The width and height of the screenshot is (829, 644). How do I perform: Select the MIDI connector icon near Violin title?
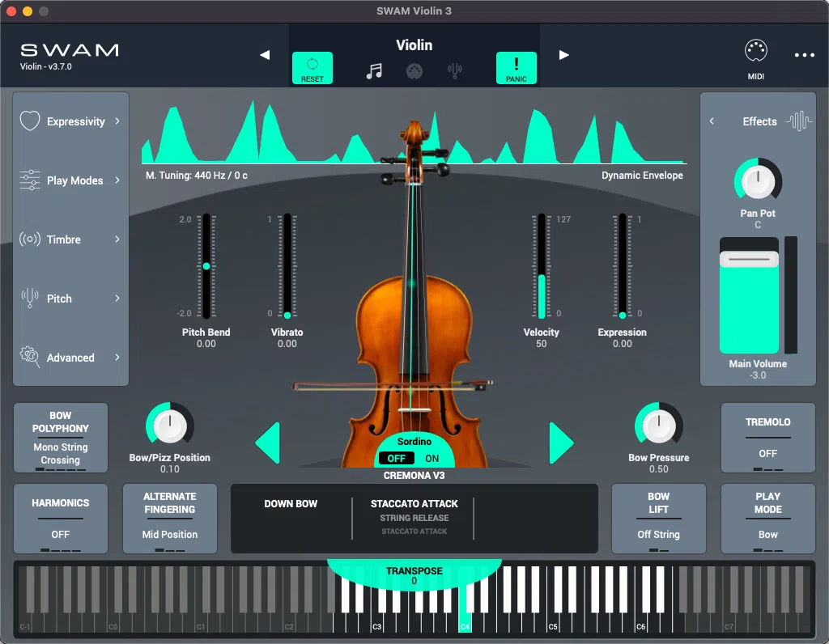pos(414,69)
